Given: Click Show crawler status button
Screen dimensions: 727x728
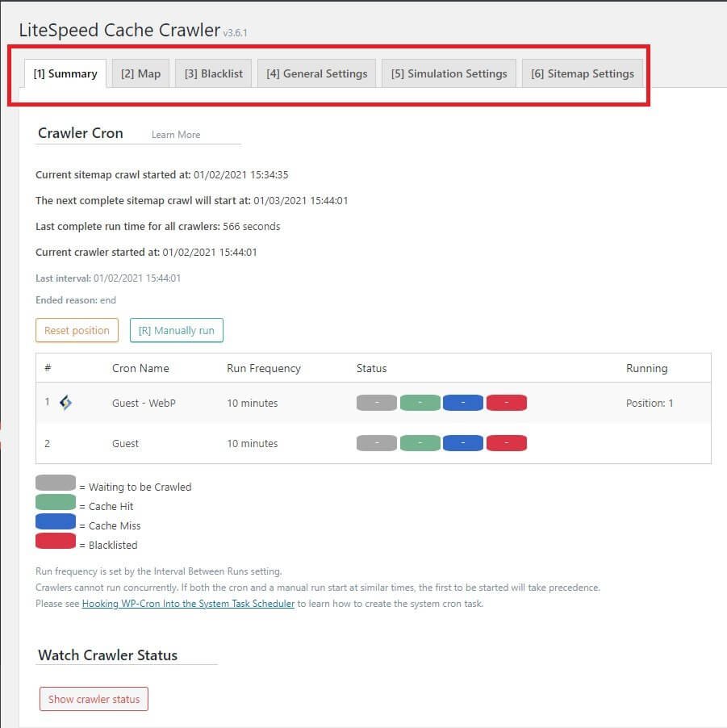Looking at the screenshot, I should click(94, 699).
